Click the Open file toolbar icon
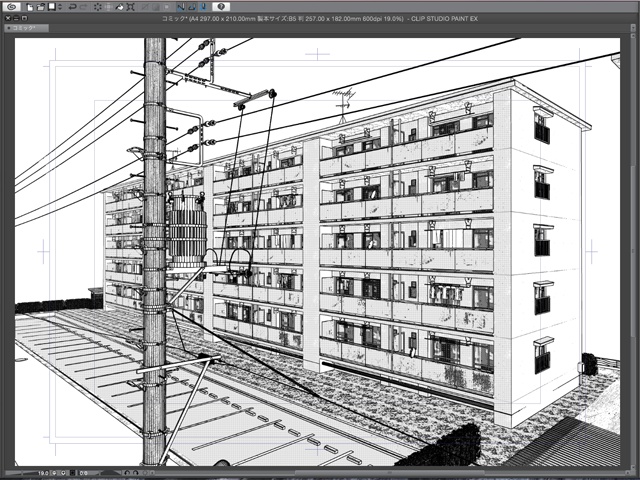Viewport: 640px width, 480px height. click(x=40, y=7)
